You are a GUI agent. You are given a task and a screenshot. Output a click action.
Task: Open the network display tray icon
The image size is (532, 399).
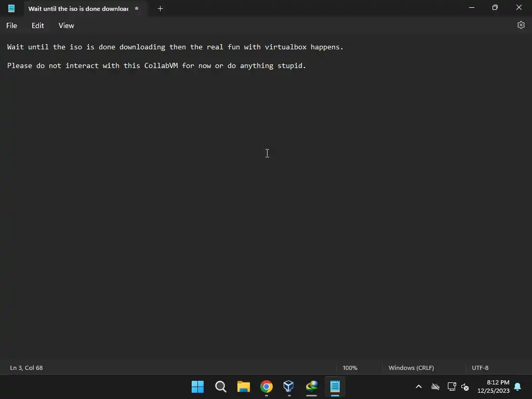pyautogui.click(x=451, y=387)
